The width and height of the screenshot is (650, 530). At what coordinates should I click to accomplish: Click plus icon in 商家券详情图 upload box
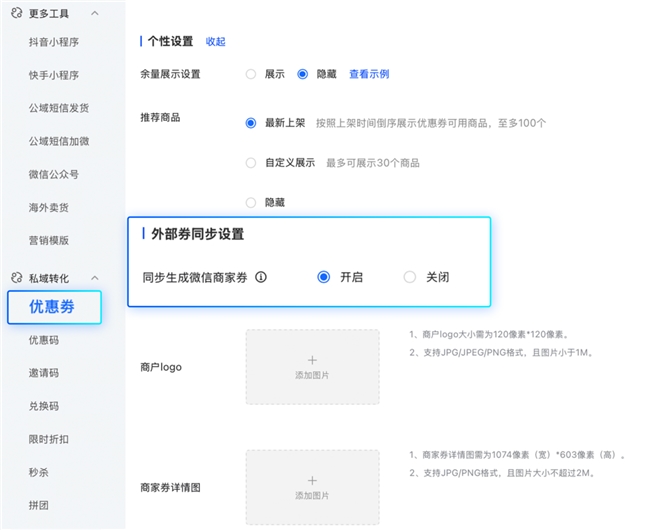(312, 480)
